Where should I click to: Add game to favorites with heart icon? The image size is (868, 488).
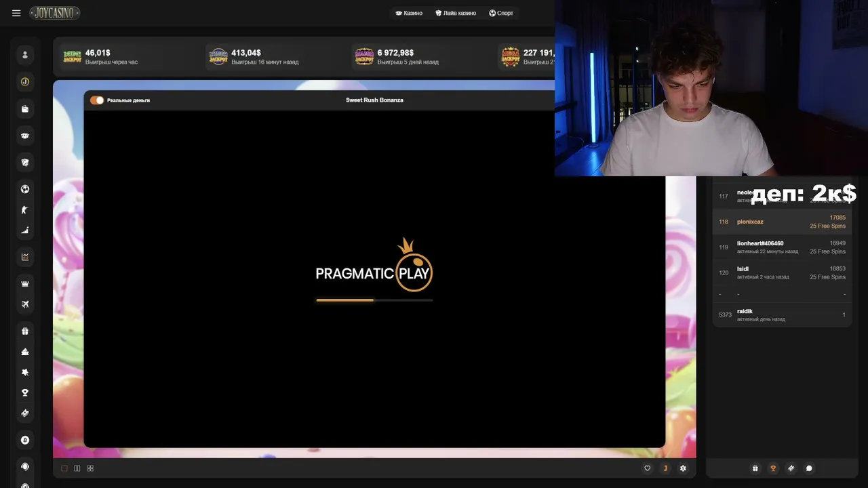[x=647, y=468]
